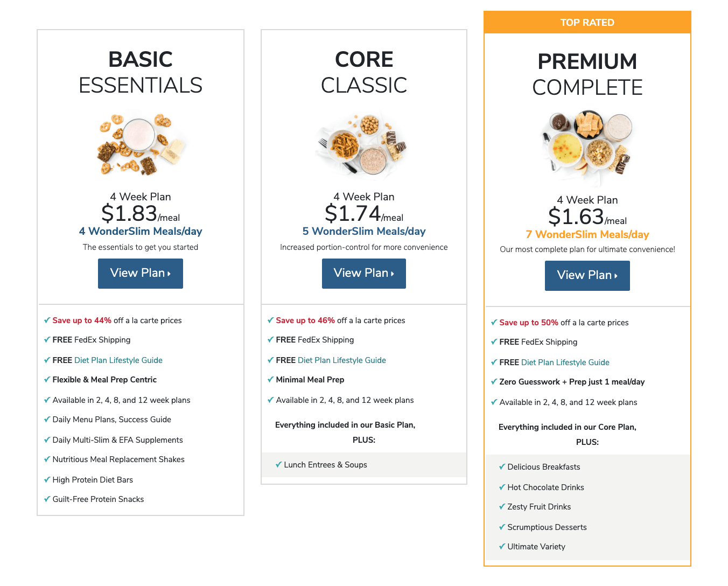The height and width of the screenshot is (586, 728).
Task: Open Premium's Diet Plan Lifestyle Guide link
Action: (x=565, y=362)
